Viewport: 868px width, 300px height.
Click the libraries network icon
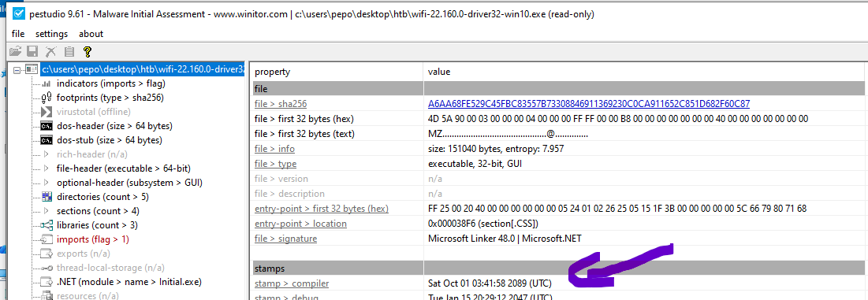47,225
